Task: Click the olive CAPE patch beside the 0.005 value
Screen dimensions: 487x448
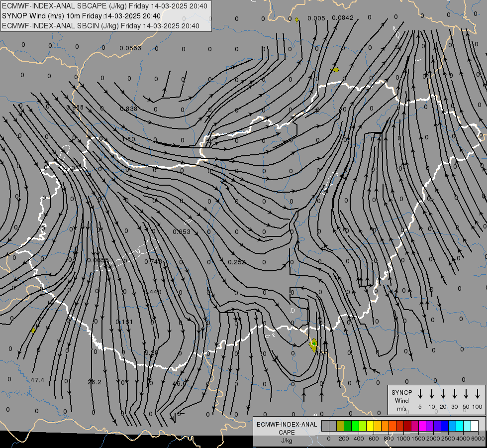Action: point(297,20)
